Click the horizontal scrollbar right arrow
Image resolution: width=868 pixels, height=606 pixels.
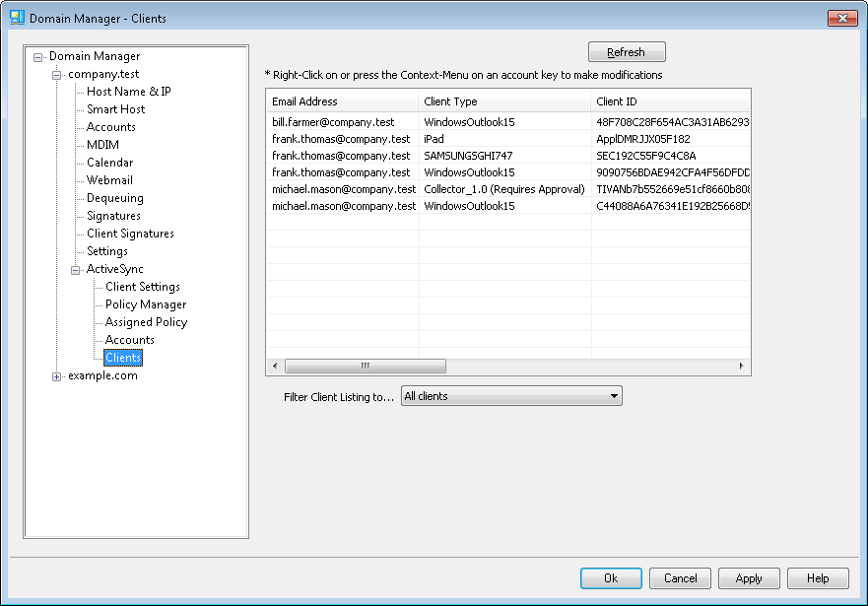pos(742,366)
